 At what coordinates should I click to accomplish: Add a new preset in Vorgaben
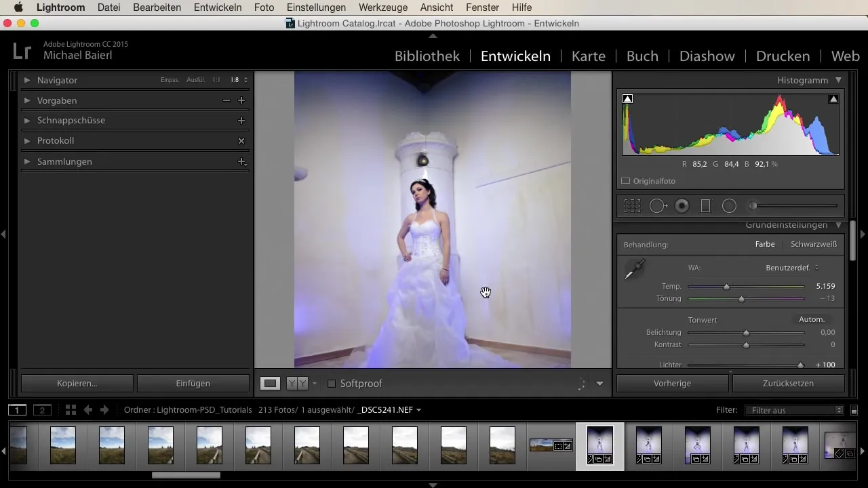click(x=241, y=100)
